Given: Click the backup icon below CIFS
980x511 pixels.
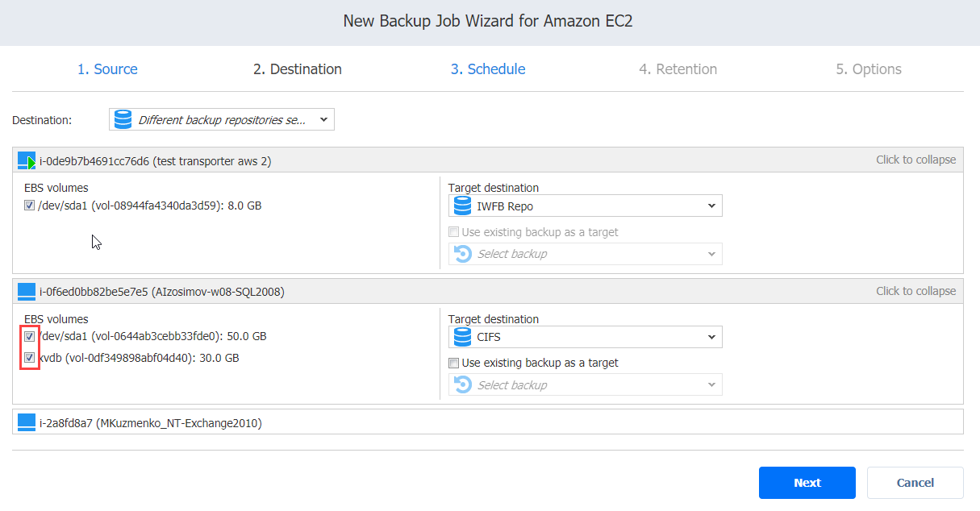Looking at the screenshot, I should tap(462, 385).
